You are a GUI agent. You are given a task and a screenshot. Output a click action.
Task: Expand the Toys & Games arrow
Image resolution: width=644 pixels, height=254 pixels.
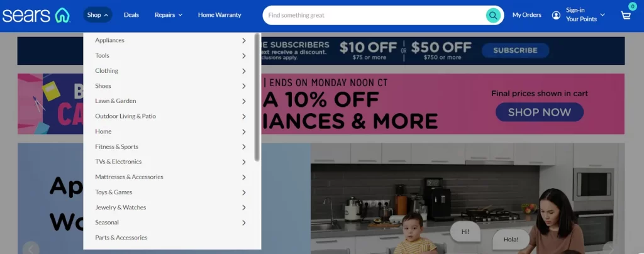pos(244,192)
